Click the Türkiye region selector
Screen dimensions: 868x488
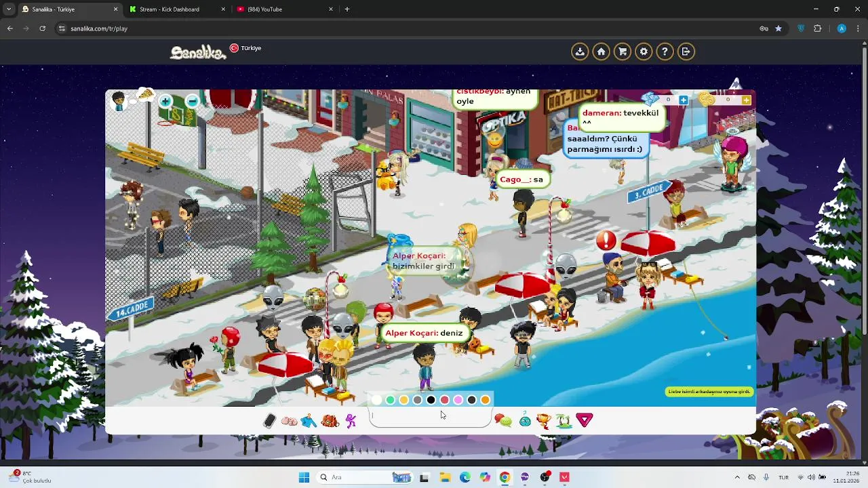pyautogui.click(x=245, y=48)
